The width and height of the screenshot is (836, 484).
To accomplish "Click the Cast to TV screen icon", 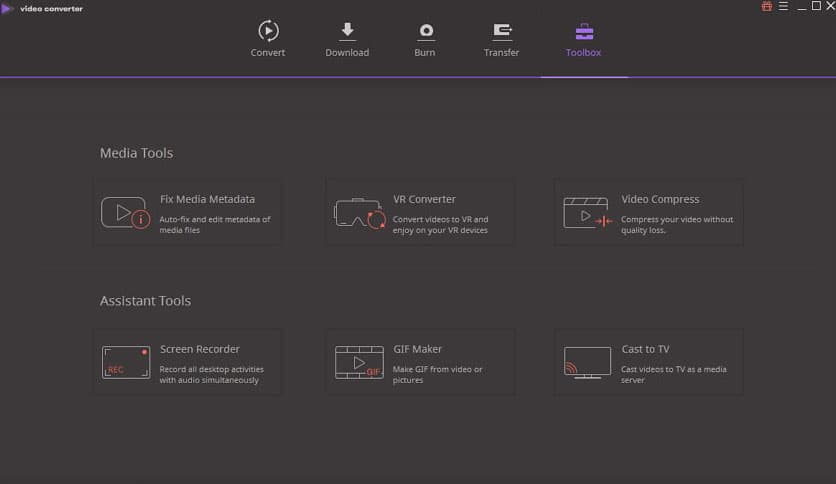I will (587, 362).
